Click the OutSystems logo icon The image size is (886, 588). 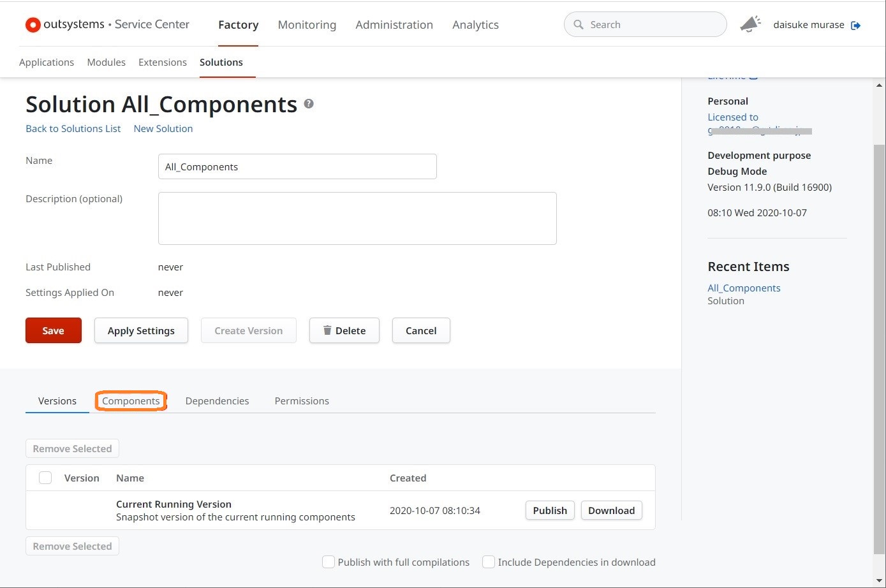[x=33, y=25]
